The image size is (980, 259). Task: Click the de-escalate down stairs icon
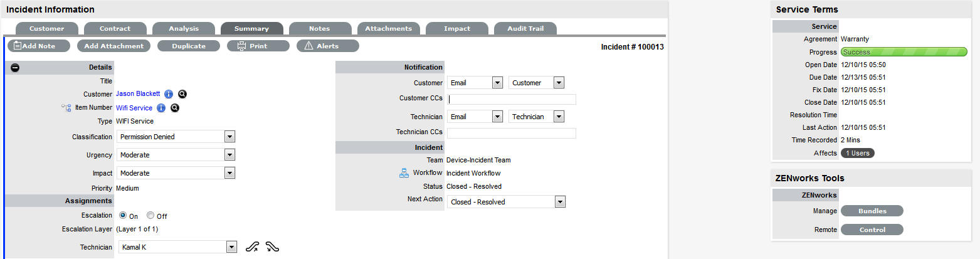(x=272, y=246)
